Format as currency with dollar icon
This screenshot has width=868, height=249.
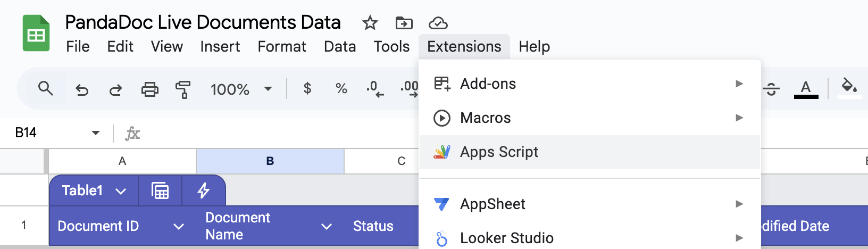coord(307,88)
